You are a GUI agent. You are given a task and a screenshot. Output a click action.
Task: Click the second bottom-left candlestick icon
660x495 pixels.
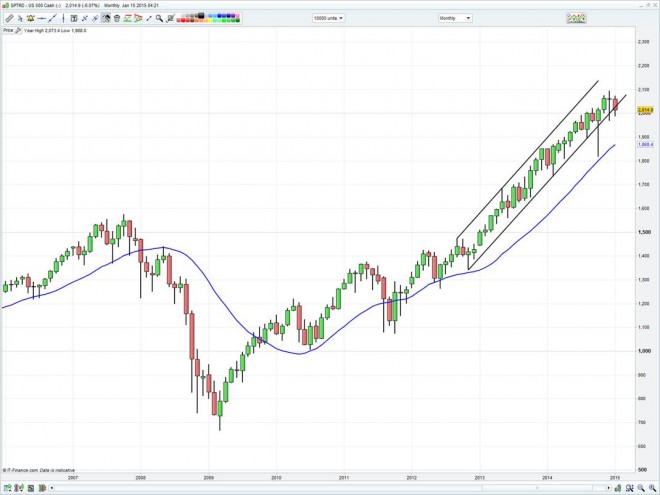click(x=19, y=488)
